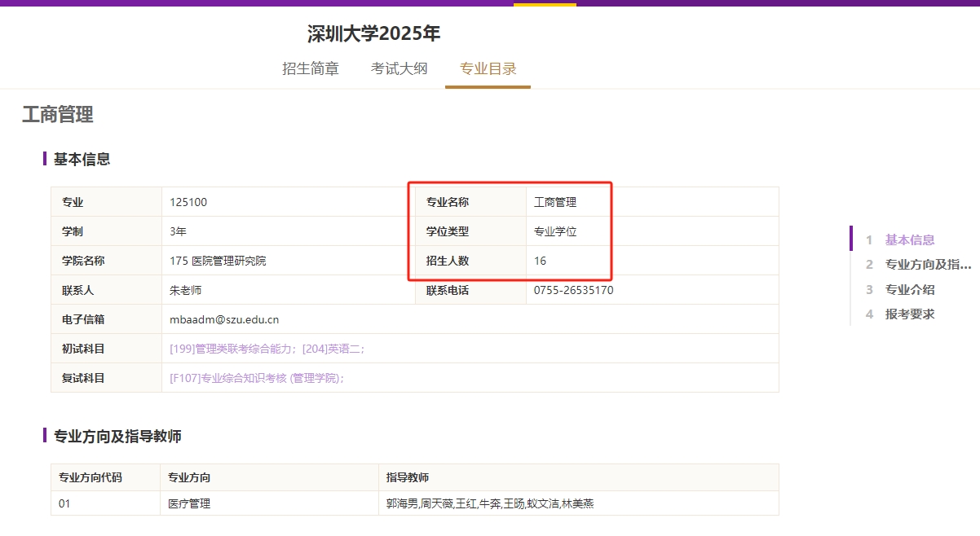The image size is (980, 536).
Task: Select the email mbaadm@szu.edu.cn
Action: pyautogui.click(x=224, y=319)
